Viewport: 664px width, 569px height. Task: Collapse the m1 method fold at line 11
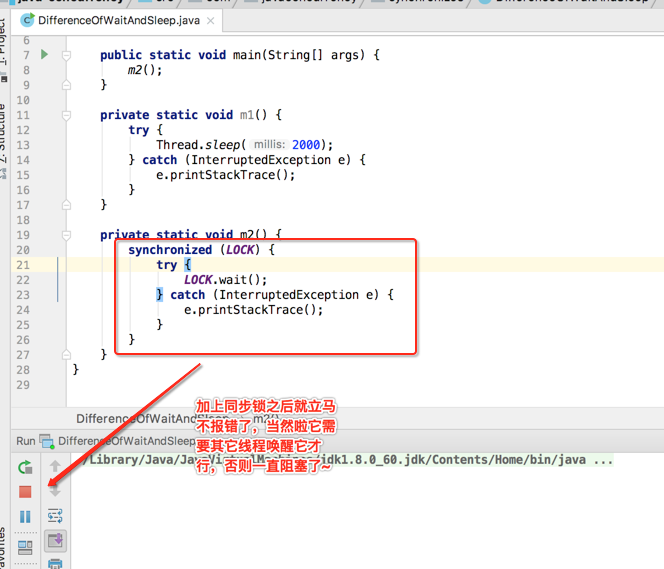pyautogui.click(x=66, y=115)
